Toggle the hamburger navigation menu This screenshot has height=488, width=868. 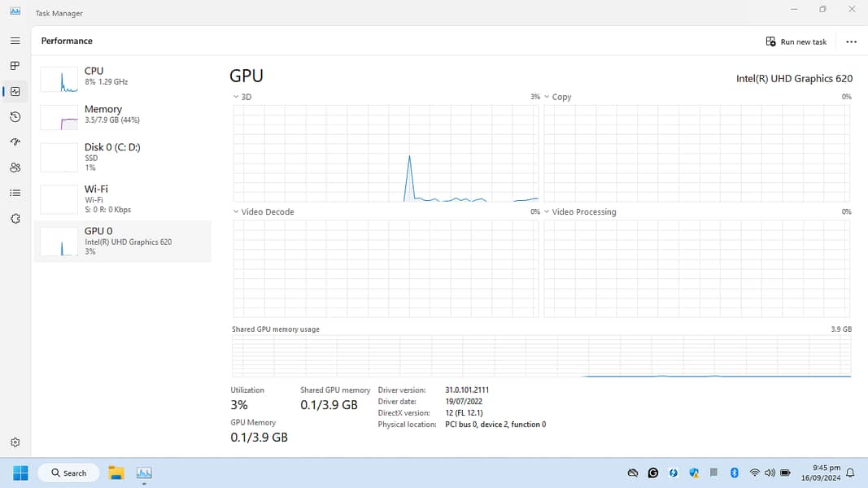(x=15, y=41)
